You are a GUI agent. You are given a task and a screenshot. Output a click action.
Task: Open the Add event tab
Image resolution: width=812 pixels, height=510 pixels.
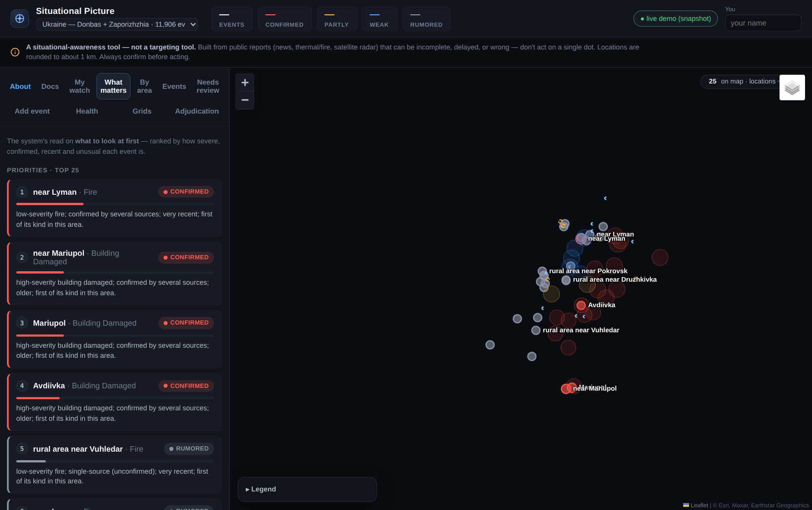(x=32, y=111)
